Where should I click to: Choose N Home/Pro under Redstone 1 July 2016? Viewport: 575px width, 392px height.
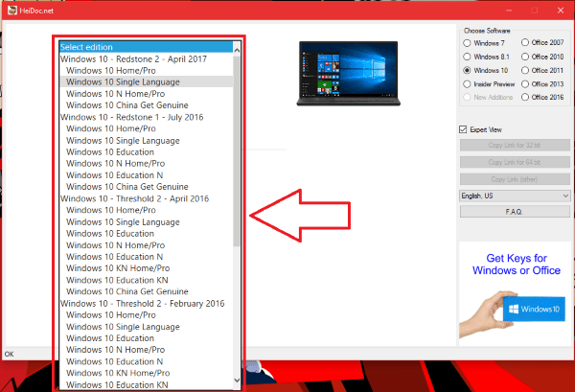146,164
